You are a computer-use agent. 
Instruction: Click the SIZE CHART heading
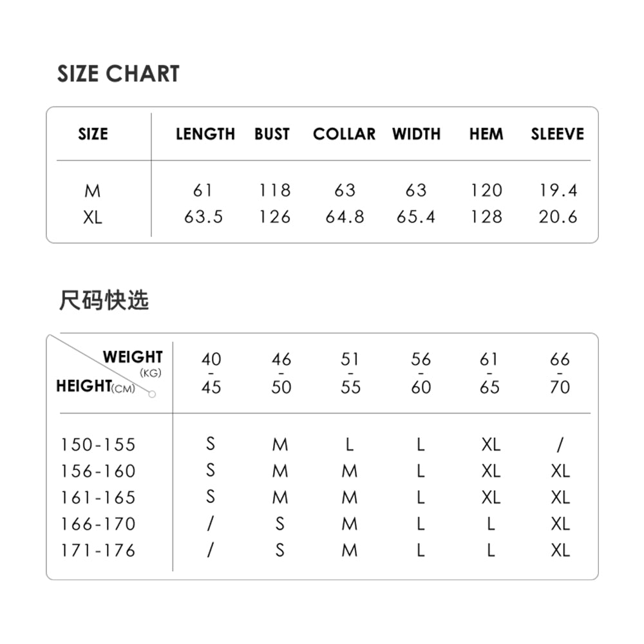click(118, 74)
